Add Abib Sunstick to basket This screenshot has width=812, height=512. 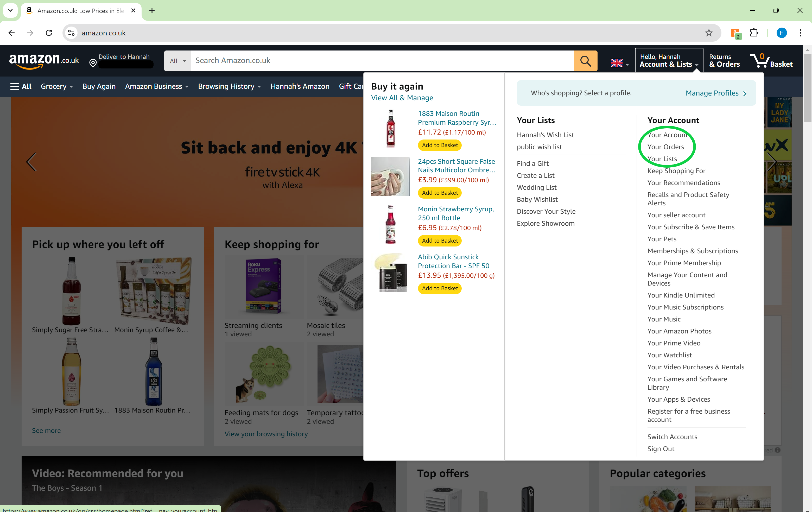[x=439, y=288]
